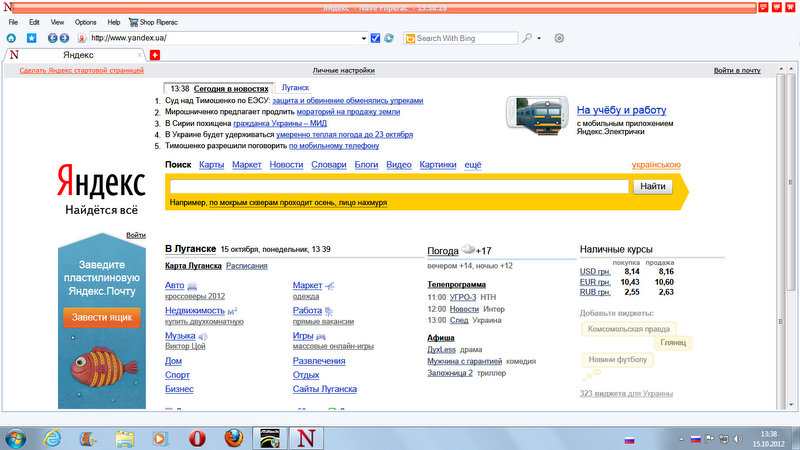
Task: Click into the Yandex search input field
Action: click(x=399, y=187)
